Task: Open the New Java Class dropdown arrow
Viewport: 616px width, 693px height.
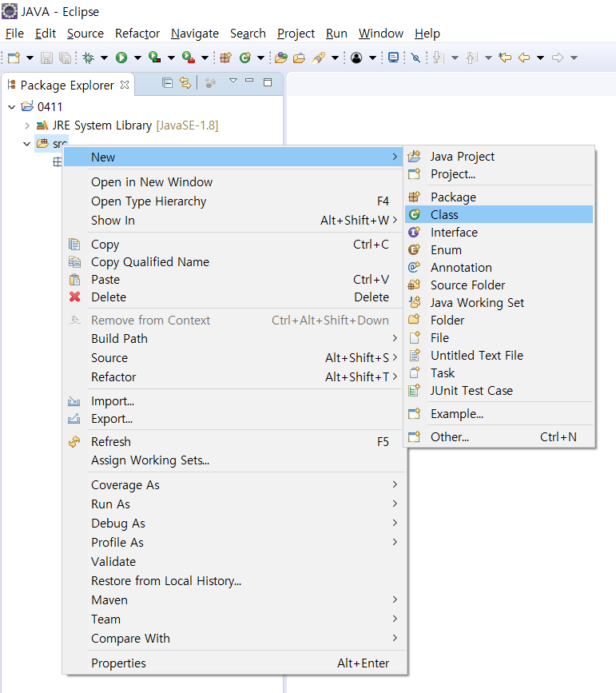Action: pyautogui.click(x=260, y=58)
